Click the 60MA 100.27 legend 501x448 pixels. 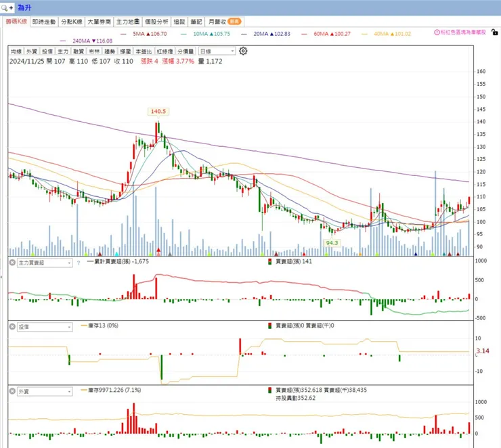(x=326, y=34)
